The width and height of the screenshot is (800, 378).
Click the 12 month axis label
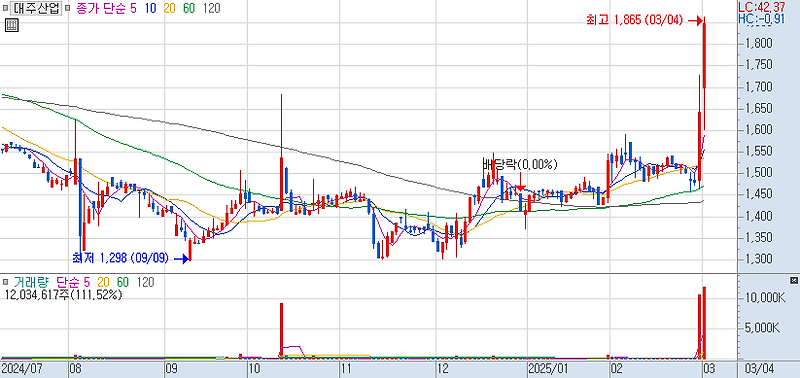coord(443,368)
